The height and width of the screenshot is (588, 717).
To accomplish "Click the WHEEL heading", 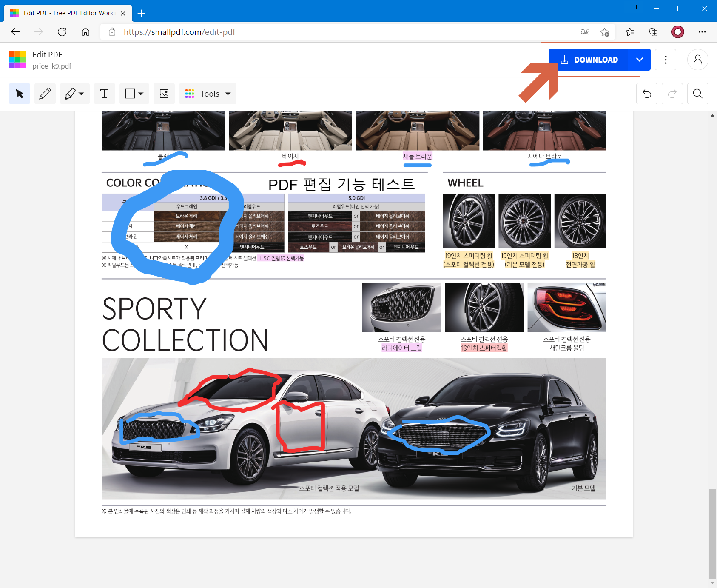I will tap(466, 183).
